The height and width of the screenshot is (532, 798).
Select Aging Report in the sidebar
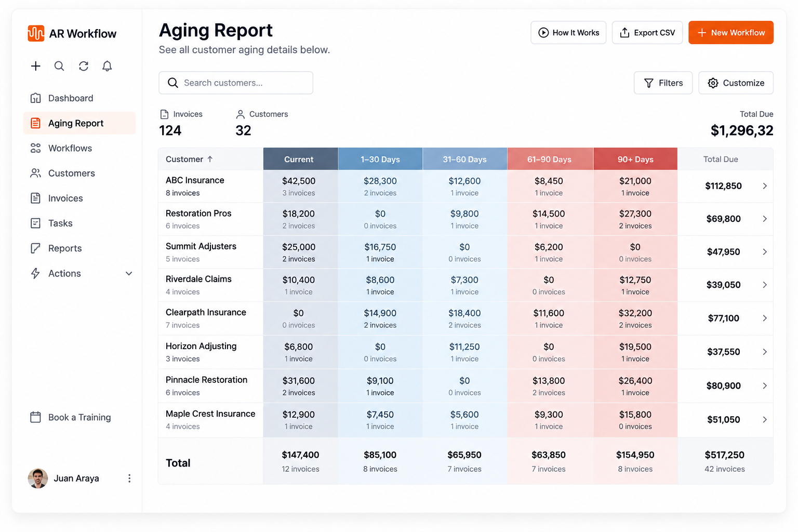[x=79, y=123]
